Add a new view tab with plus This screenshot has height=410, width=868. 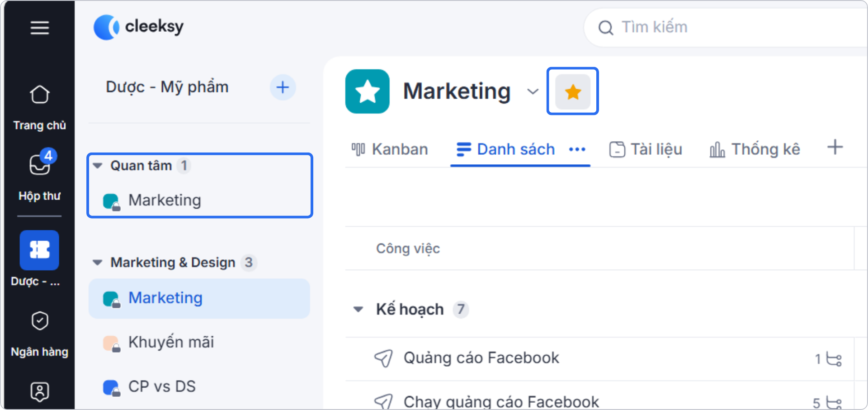(x=835, y=147)
